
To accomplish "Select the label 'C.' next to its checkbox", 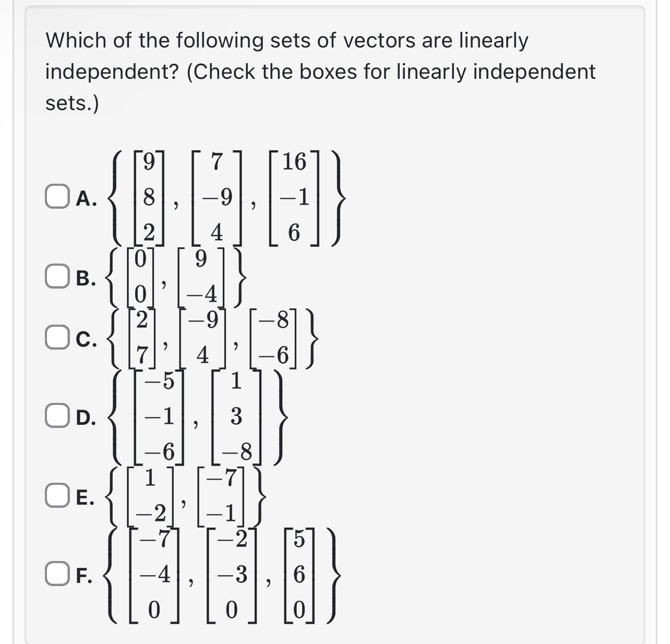I will (x=85, y=338).
